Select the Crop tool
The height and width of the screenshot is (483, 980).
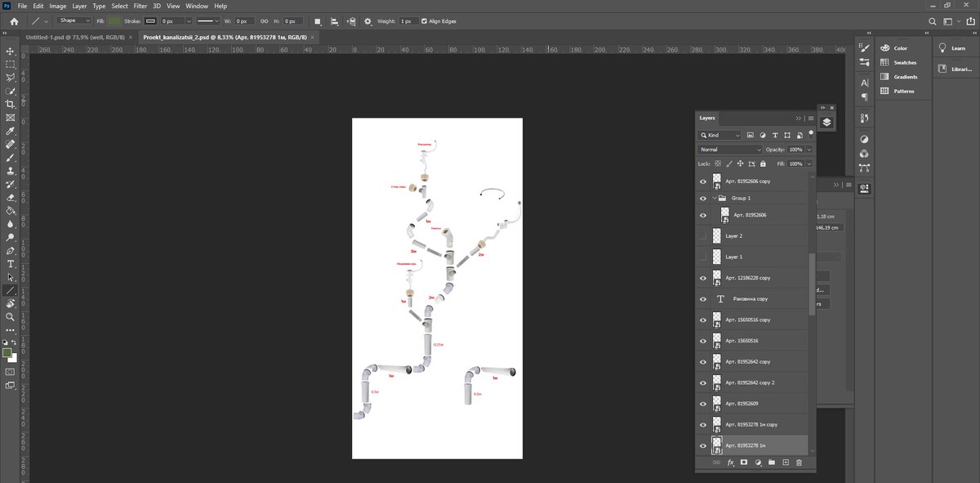10,104
